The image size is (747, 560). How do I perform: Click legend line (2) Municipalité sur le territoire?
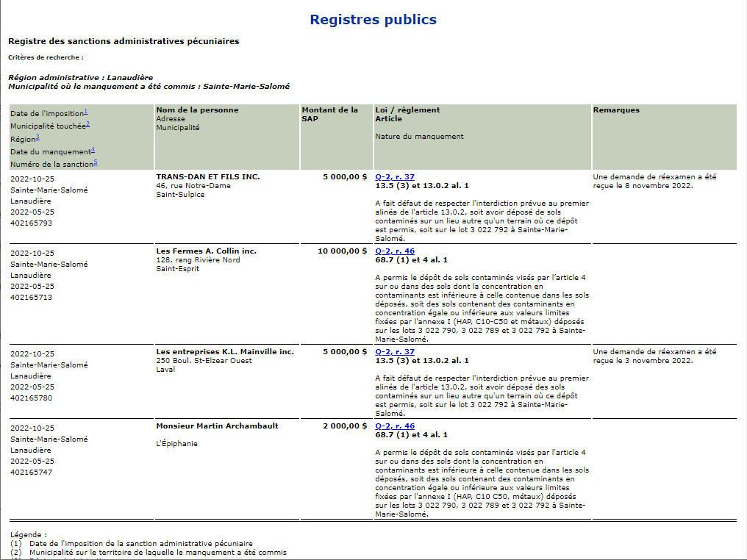point(149,553)
